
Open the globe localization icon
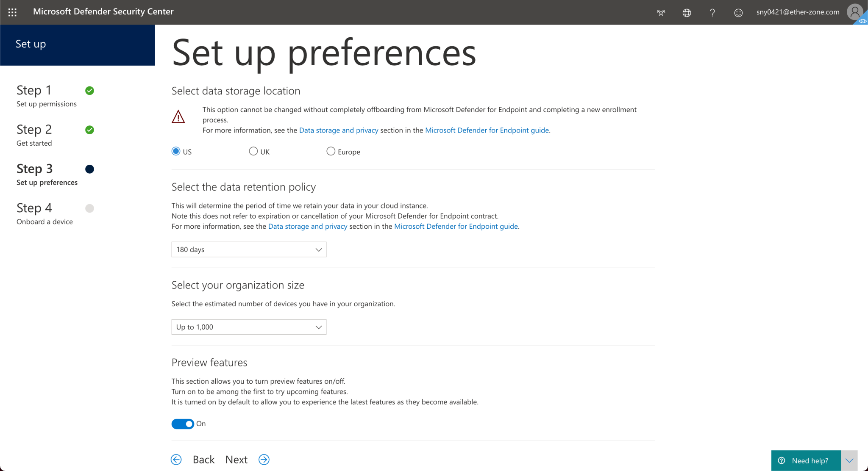click(x=687, y=12)
